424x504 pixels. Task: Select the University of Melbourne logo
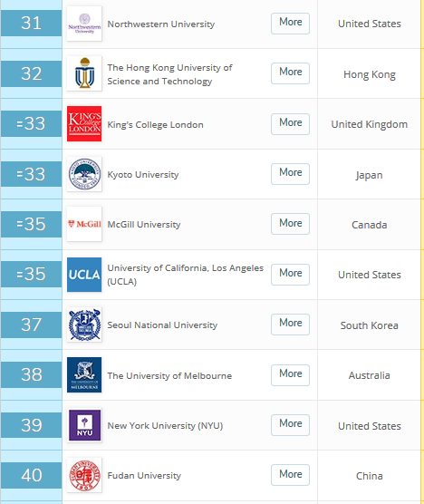click(x=84, y=374)
